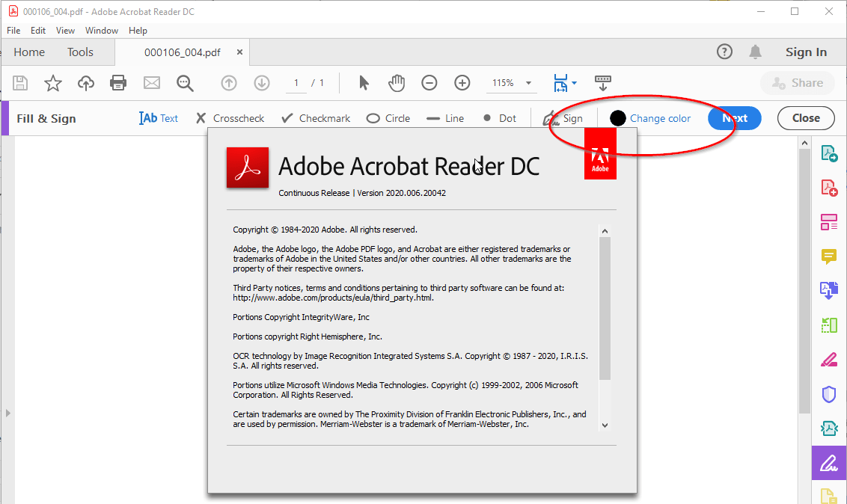Viewport: 847px width, 504px height.
Task: Open the fit page options dropdown arrow
Action: pos(574,83)
